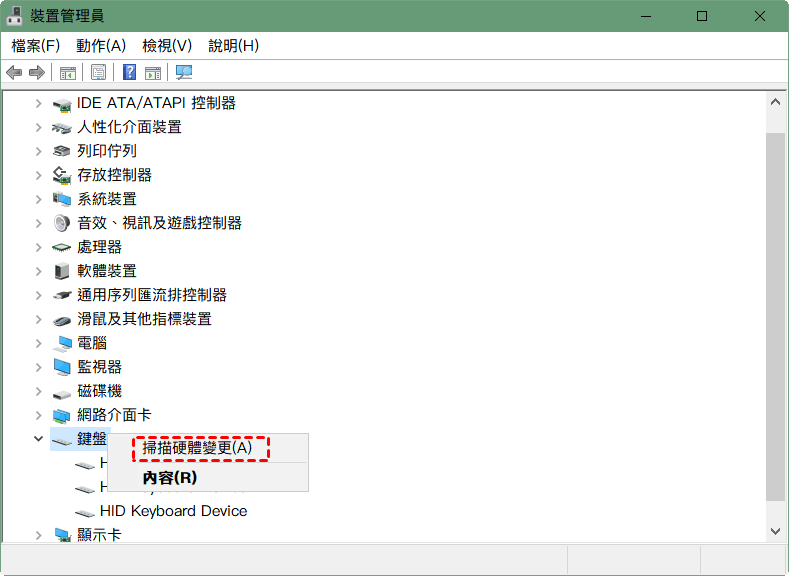Collapse the 鍵盤 node
The width and height of the screenshot is (789, 576).
(x=38, y=439)
